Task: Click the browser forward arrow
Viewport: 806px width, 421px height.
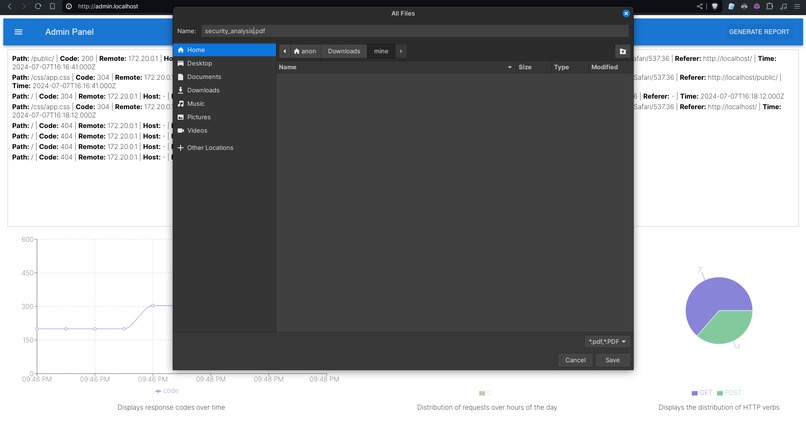Action: point(24,6)
